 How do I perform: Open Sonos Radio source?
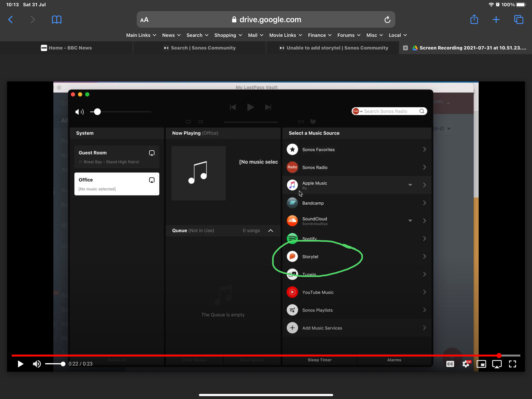coord(357,167)
